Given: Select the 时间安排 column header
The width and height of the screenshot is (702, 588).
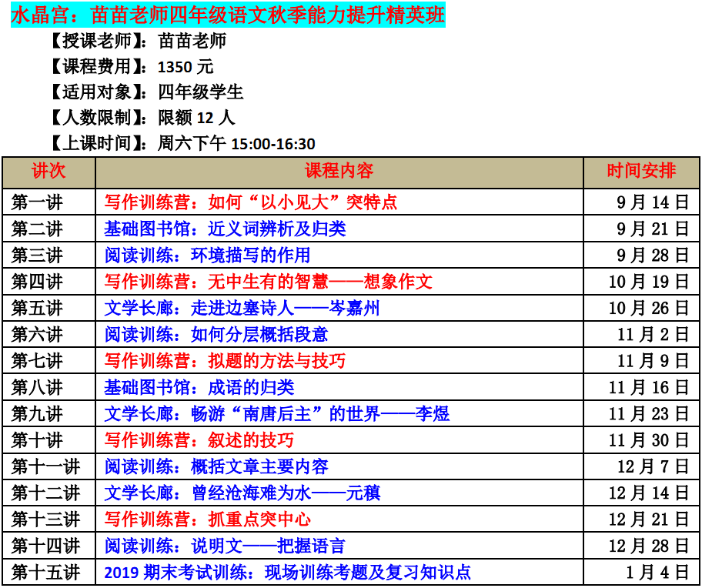Looking at the screenshot, I should tap(640, 172).
